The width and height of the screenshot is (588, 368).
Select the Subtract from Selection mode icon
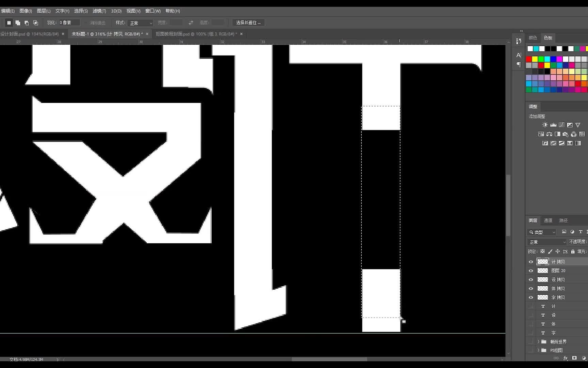click(x=27, y=23)
